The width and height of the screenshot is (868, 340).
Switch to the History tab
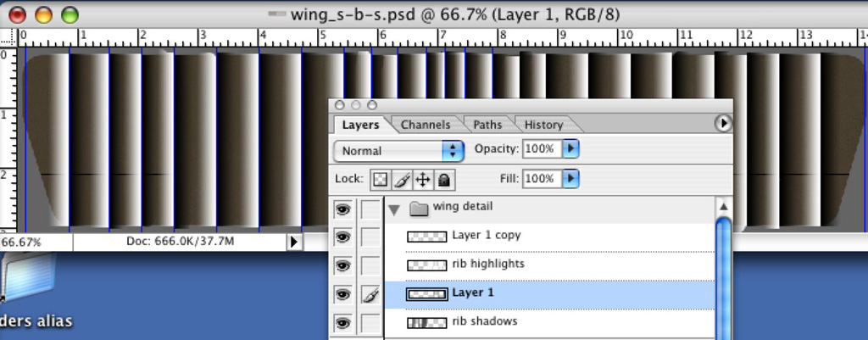pos(543,125)
